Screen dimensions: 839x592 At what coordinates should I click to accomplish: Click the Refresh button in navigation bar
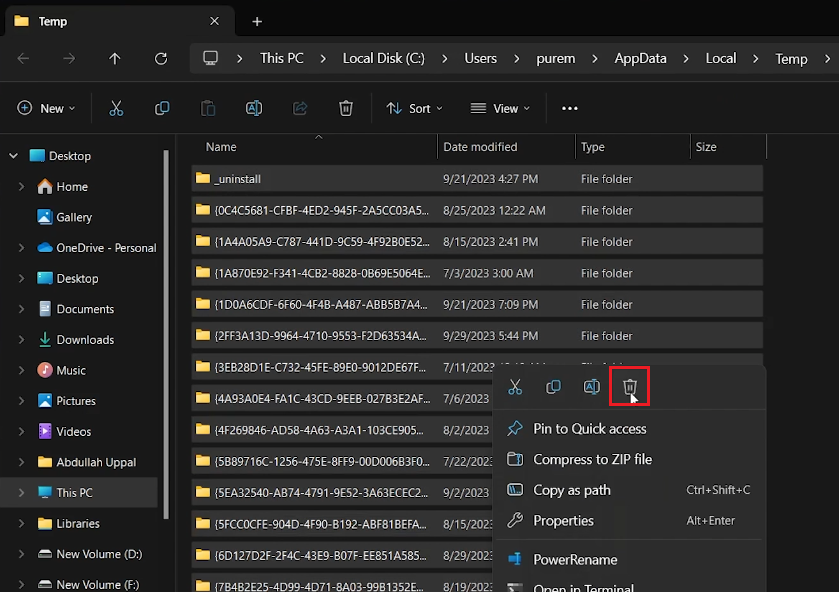(161, 58)
